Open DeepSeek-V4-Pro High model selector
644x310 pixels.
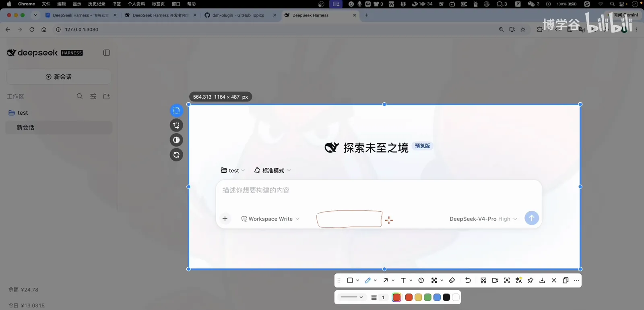click(483, 219)
